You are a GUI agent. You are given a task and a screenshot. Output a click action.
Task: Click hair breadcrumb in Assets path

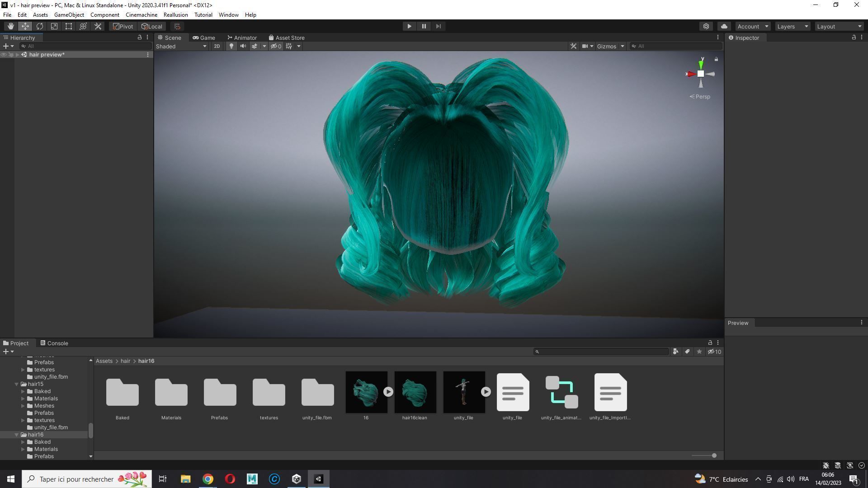click(x=125, y=361)
